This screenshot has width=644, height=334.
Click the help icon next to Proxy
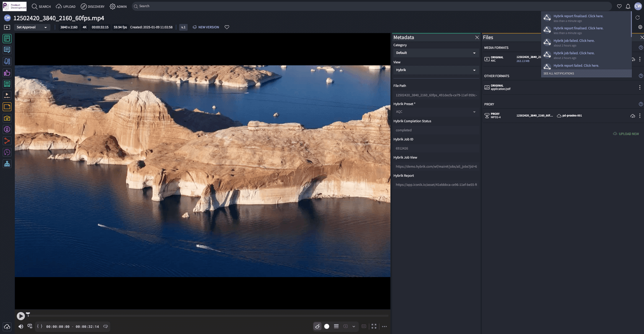click(x=641, y=104)
